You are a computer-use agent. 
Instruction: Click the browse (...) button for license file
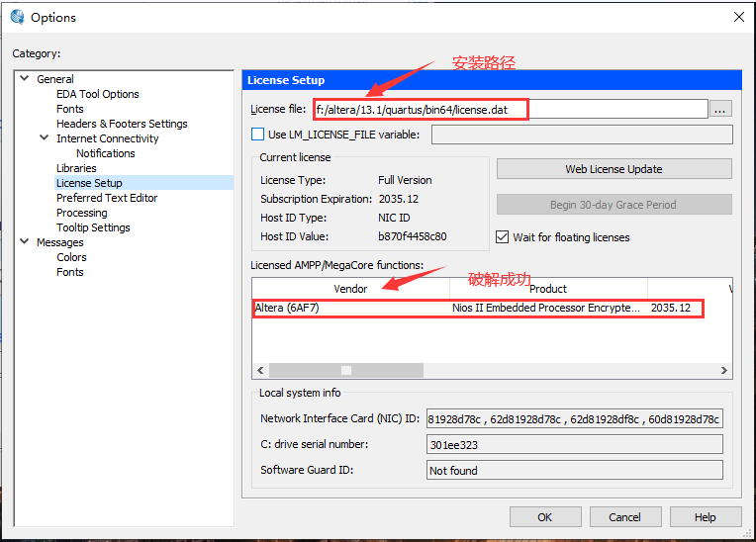721,110
